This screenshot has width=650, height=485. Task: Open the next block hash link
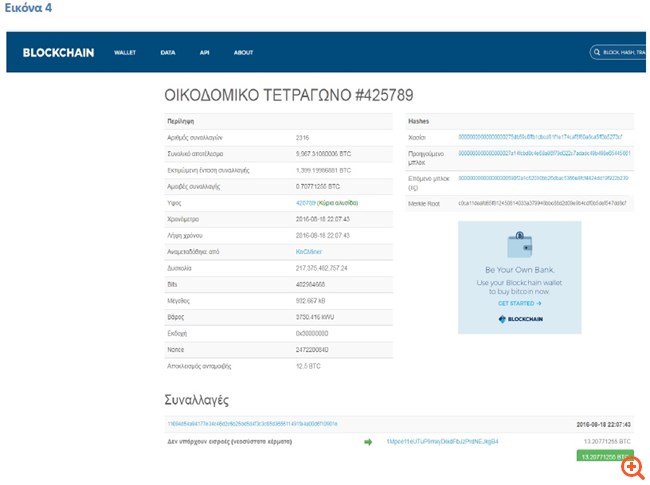[543, 178]
